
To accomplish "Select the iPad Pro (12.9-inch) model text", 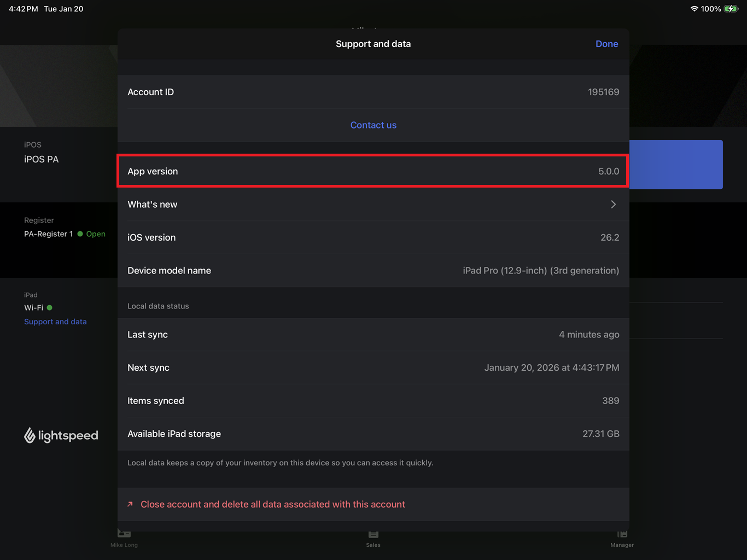I will click(x=541, y=271).
